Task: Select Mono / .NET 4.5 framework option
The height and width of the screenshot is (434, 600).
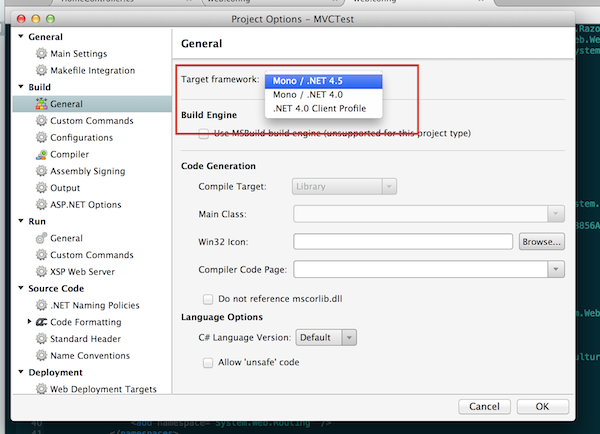Action: [324, 81]
